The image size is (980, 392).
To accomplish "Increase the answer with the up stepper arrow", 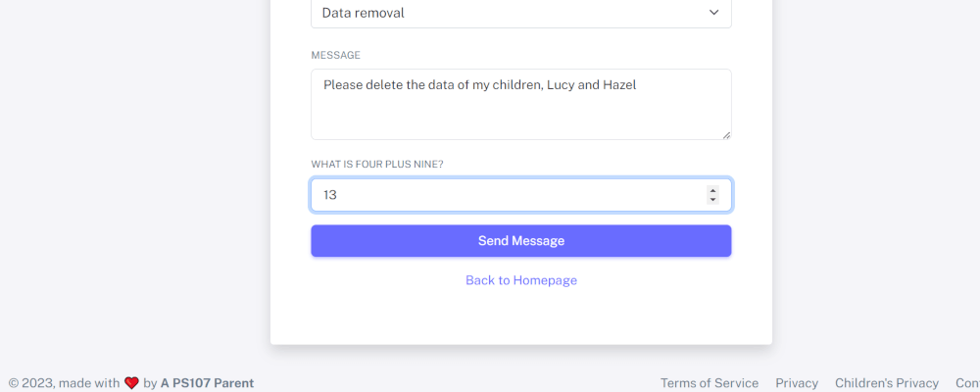I will click(712, 190).
